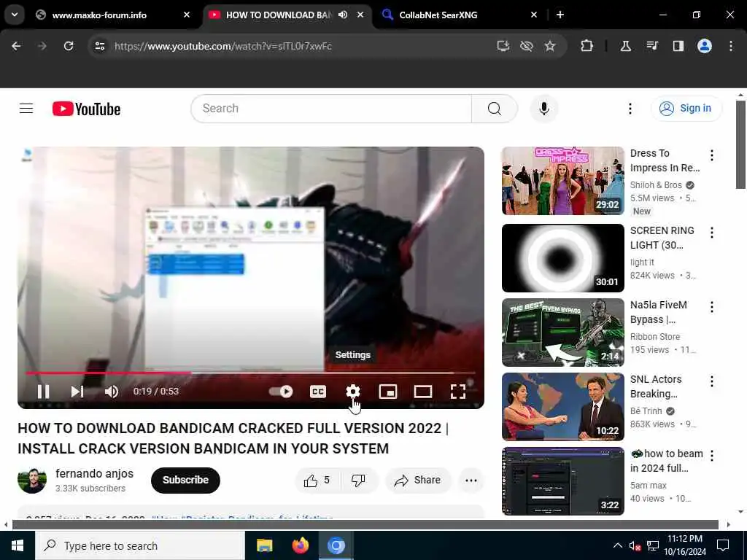
Task: Dislike the video
Action: tap(358, 480)
